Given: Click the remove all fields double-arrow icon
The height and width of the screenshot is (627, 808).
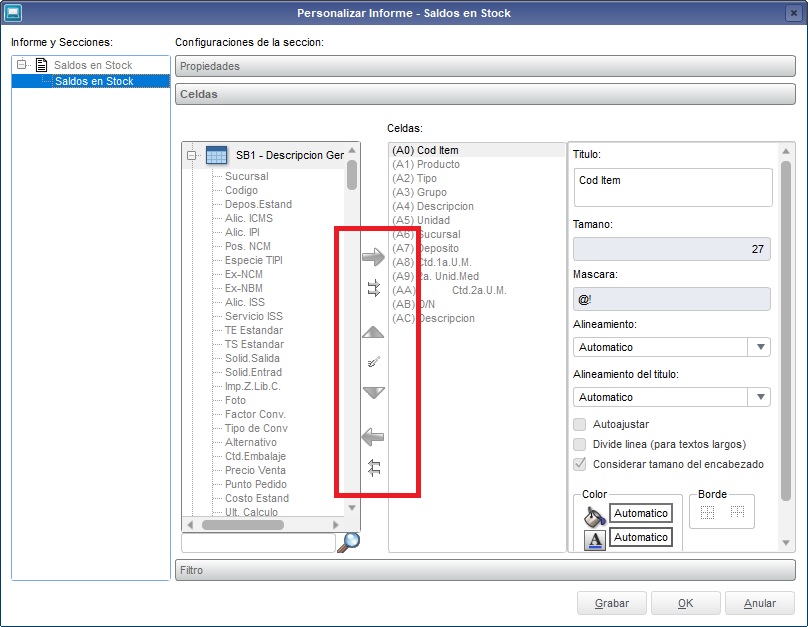Looking at the screenshot, I should pos(374,468).
